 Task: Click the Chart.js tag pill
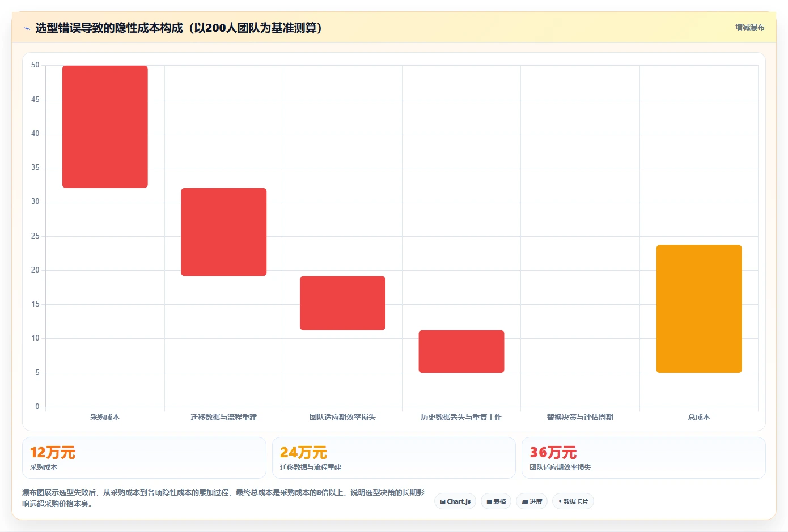455,501
